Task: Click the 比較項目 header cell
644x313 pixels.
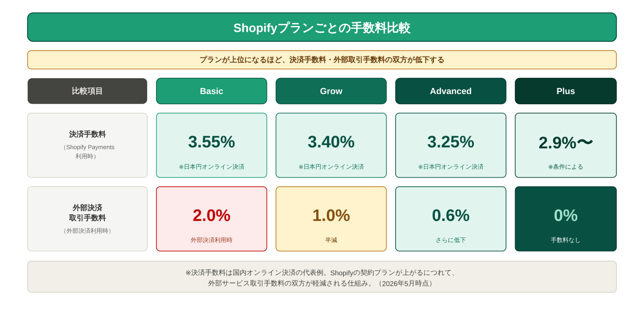Action: [87, 91]
